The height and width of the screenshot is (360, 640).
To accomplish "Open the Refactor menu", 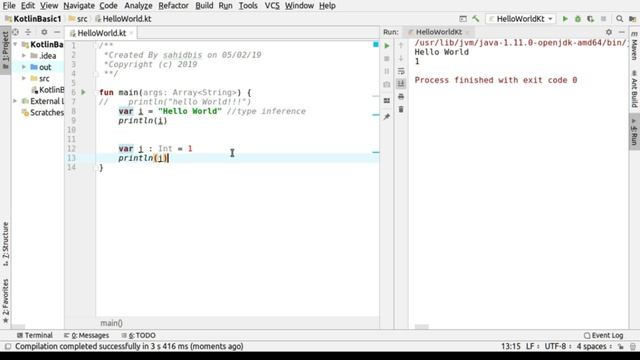I will (173, 6).
